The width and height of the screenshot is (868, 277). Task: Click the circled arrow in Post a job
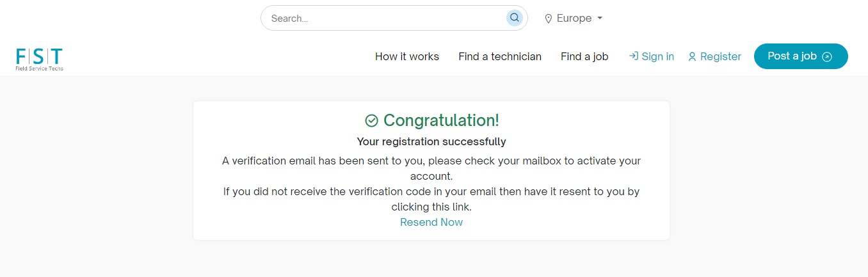[827, 57]
